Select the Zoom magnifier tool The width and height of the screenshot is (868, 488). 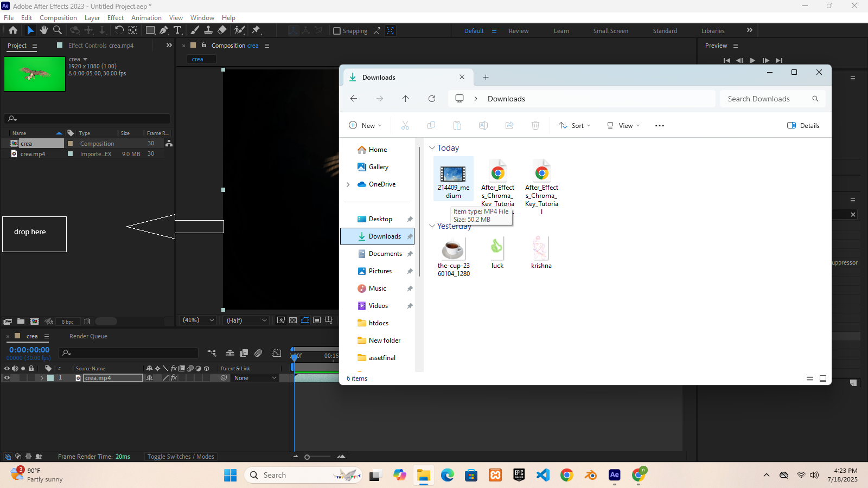point(58,30)
